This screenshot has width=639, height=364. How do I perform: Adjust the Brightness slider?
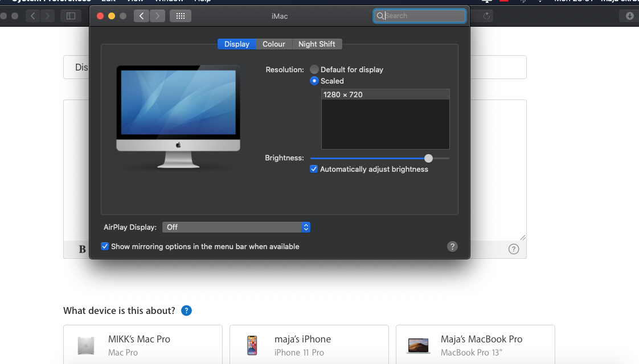pyautogui.click(x=428, y=158)
